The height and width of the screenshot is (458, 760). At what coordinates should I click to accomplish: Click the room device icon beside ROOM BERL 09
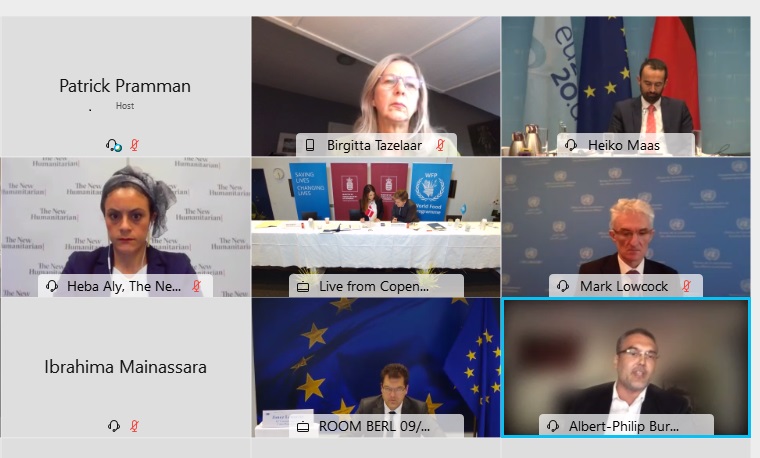pos(303,427)
